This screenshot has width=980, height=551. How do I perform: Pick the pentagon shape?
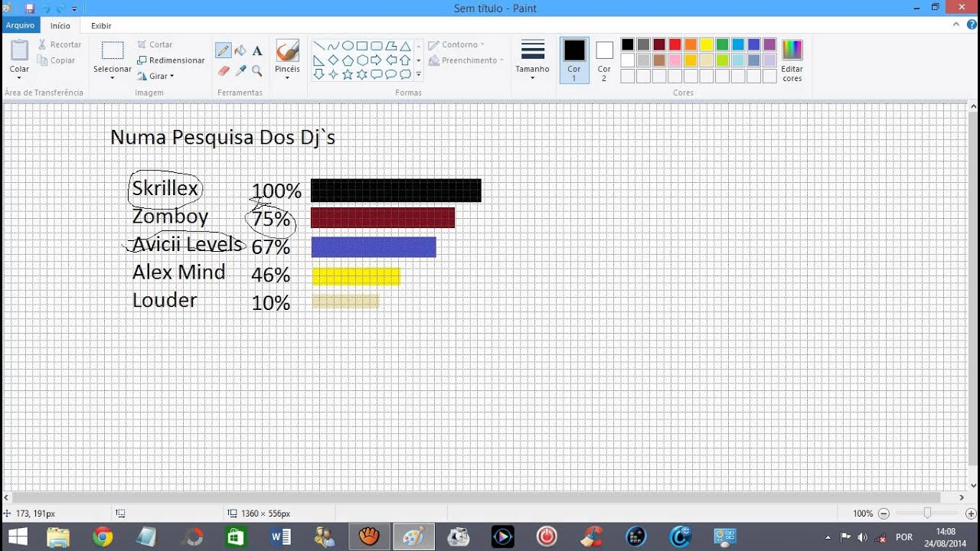point(348,60)
